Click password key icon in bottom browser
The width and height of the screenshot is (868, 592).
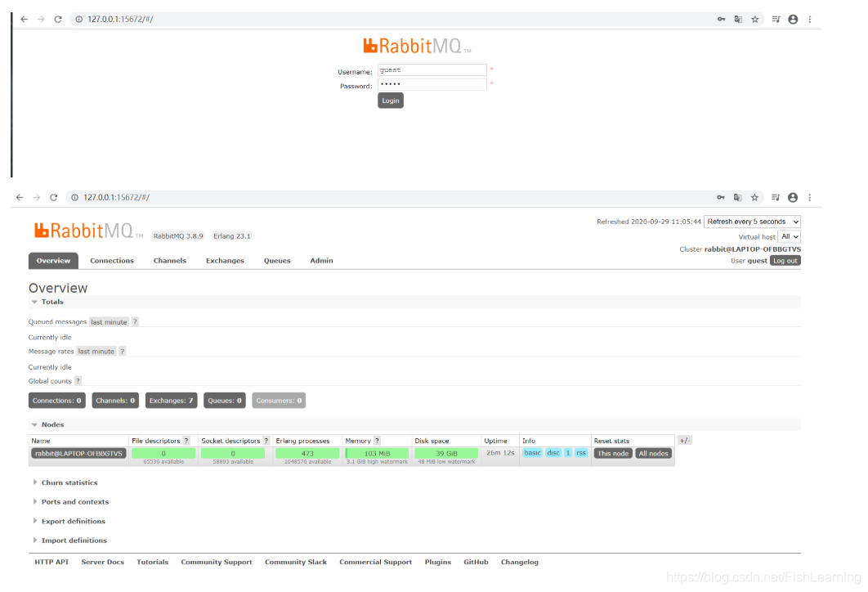point(721,198)
